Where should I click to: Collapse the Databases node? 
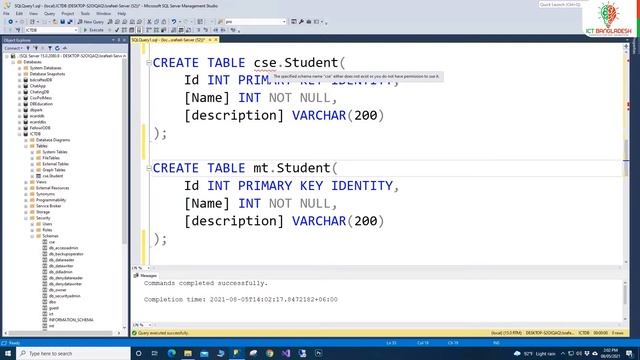(x=13, y=62)
